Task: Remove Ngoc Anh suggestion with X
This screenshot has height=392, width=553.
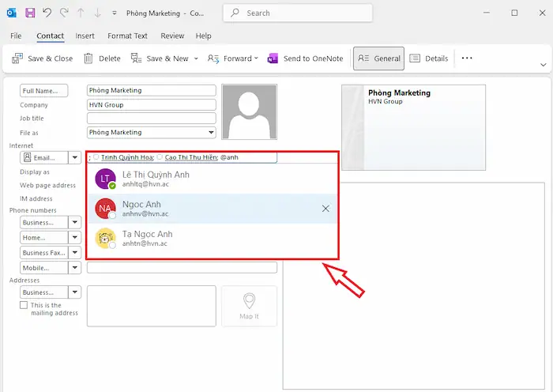Action: (x=325, y=209)
